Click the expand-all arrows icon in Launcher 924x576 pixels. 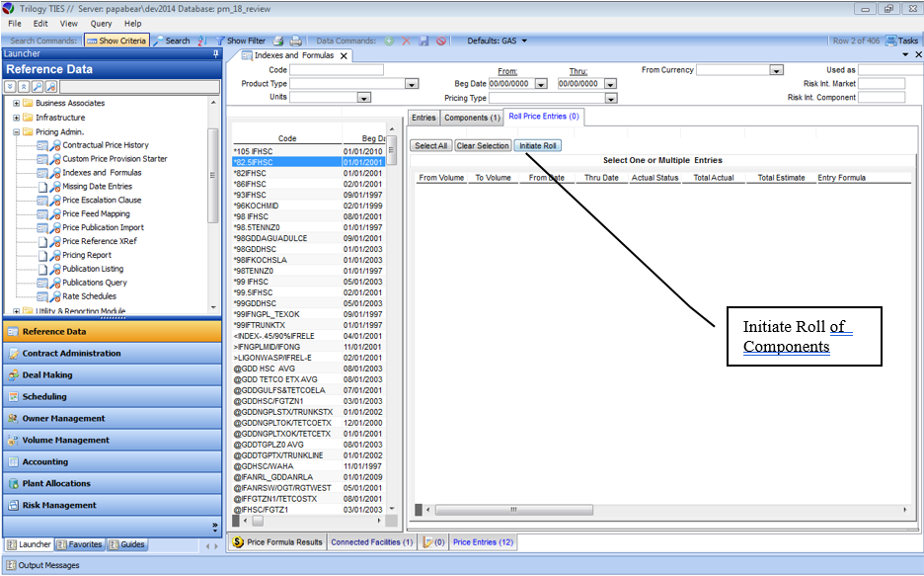pos(12,87)
